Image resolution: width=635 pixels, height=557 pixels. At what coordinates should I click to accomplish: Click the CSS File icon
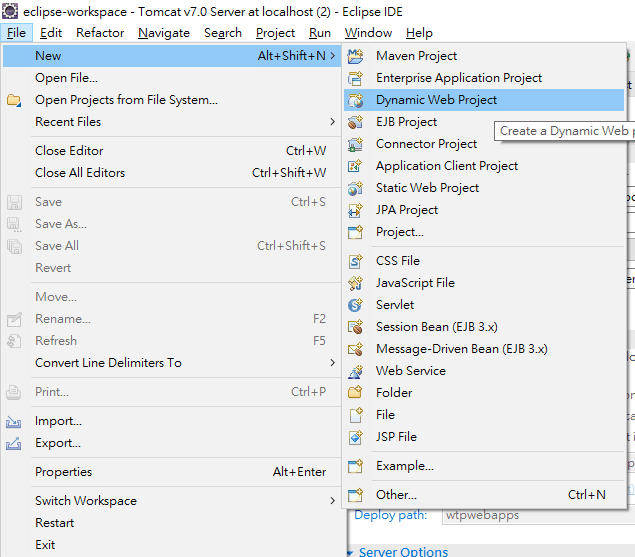click(356, 261)
